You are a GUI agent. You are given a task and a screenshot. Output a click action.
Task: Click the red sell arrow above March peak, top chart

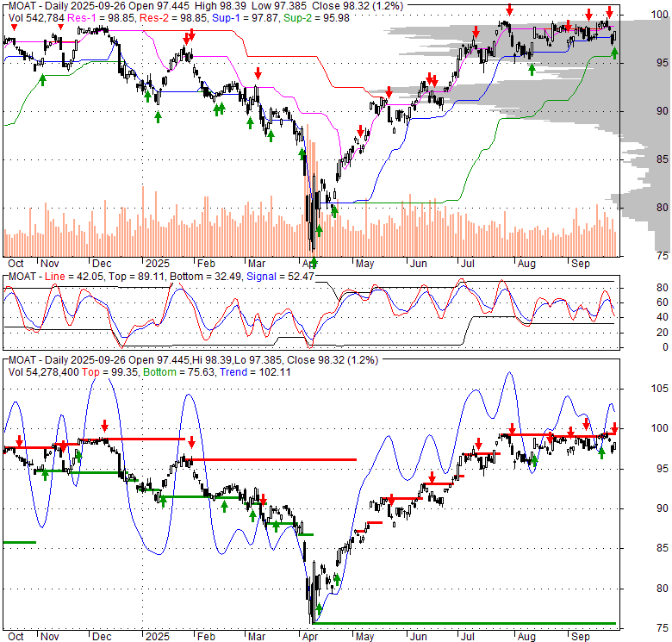click(x=258, y=73)
